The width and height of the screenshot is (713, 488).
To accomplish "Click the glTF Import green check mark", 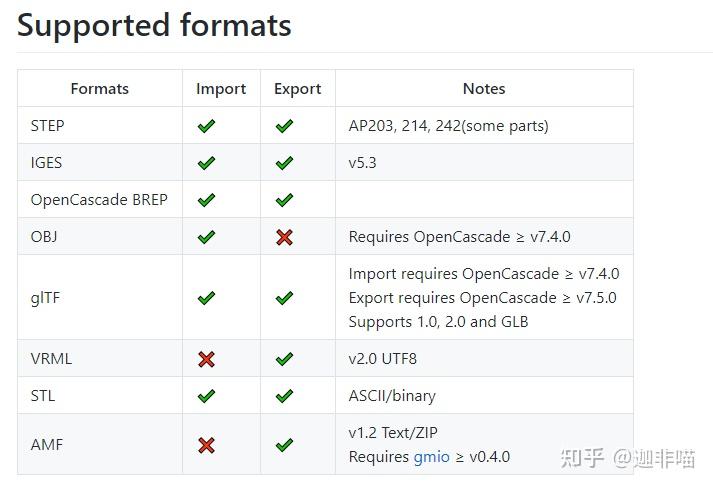I will tap(206, 298).
